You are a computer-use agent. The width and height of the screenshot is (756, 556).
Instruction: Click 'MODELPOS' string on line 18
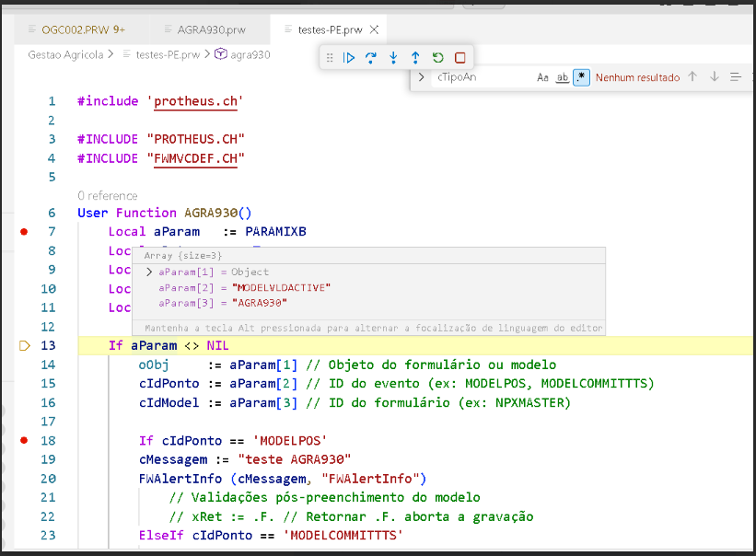click(x=290, y=441)
